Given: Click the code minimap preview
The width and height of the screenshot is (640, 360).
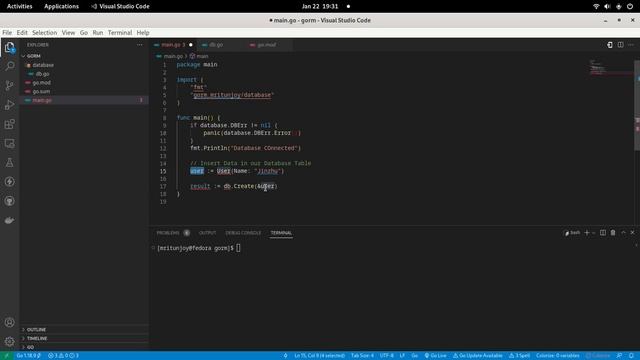Looking at the screenshot, I should 611,68.
